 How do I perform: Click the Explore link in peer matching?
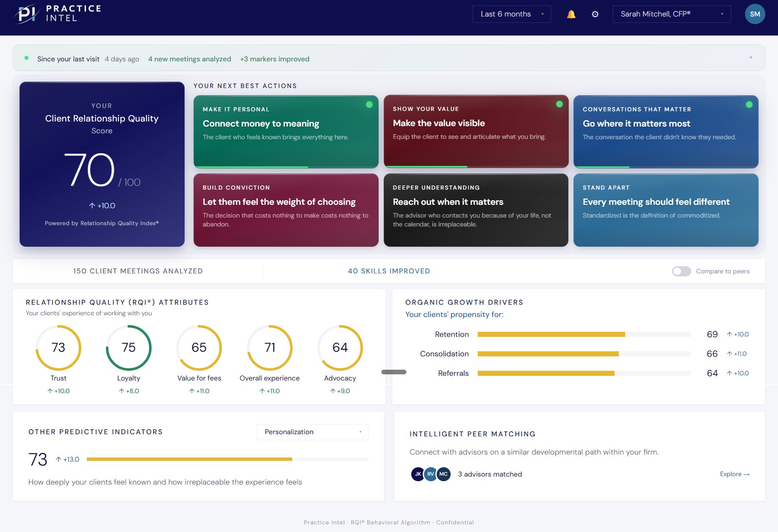click(x=734, y=474)
